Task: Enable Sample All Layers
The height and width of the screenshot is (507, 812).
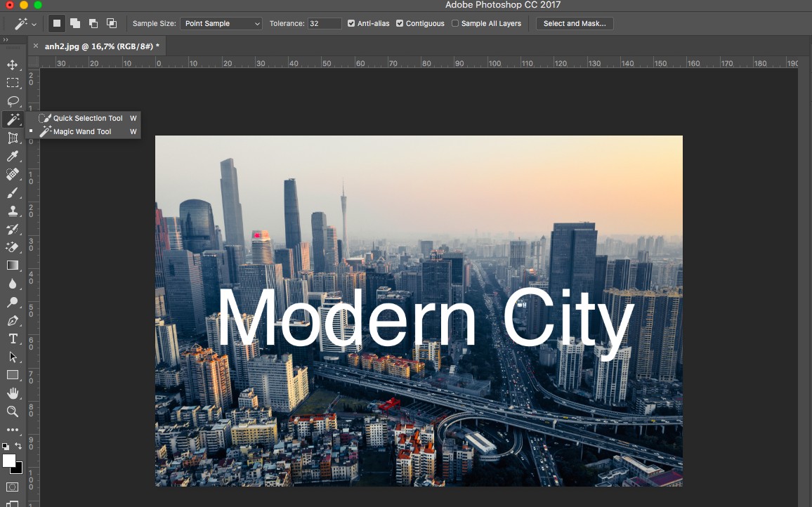Action: (x=454, y=23)
